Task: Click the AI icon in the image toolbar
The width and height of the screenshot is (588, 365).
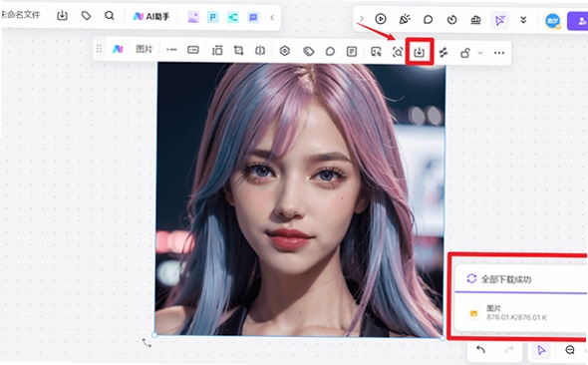Action: [118, 49]
